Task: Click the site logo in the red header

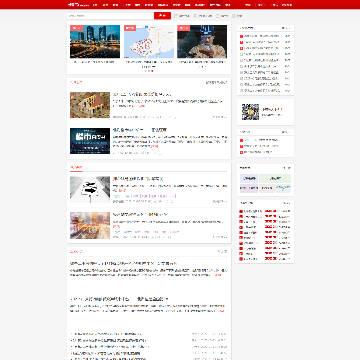Action: click(77, 5)
